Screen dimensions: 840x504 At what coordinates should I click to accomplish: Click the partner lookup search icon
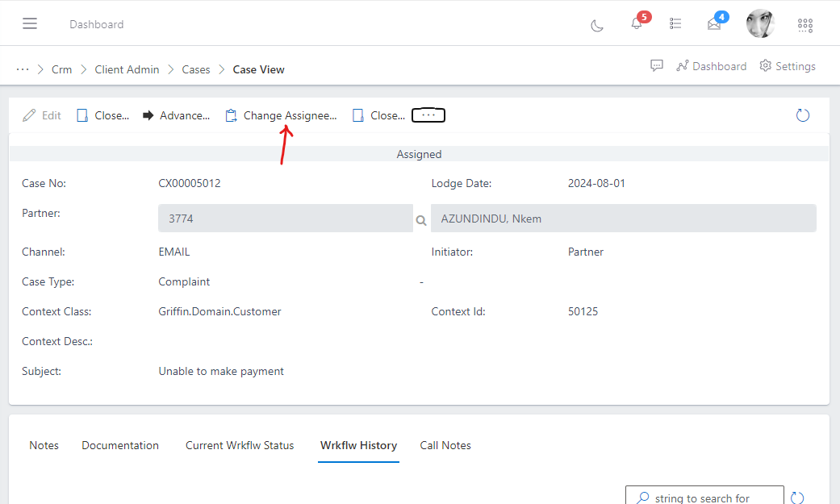coord(420,219)
